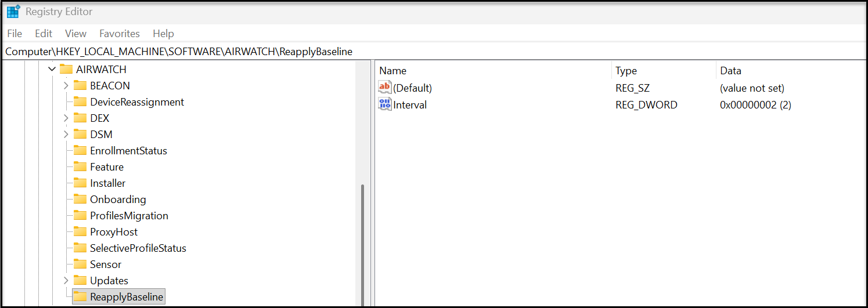Image resolution: width=868 pixels, height=308 pixels.
Task: Open the Edit menu
Action: point(44,34)
